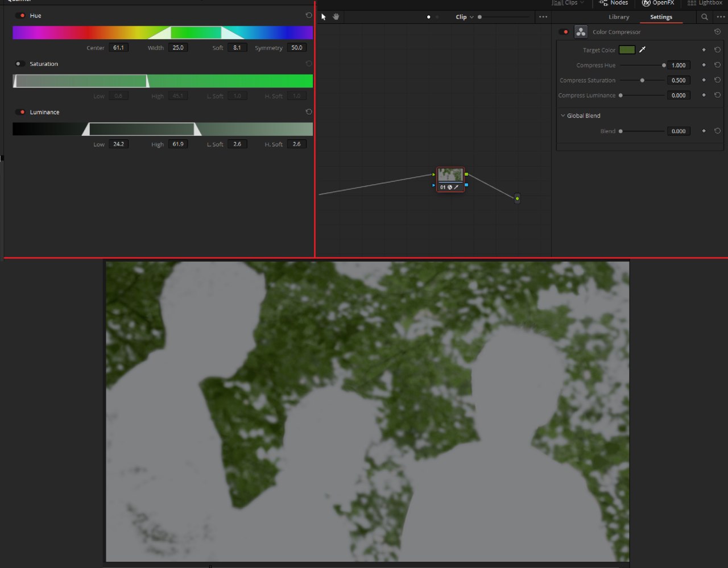Reset the Hue qualifier
The image size is (728, 568).
point(309,16)
